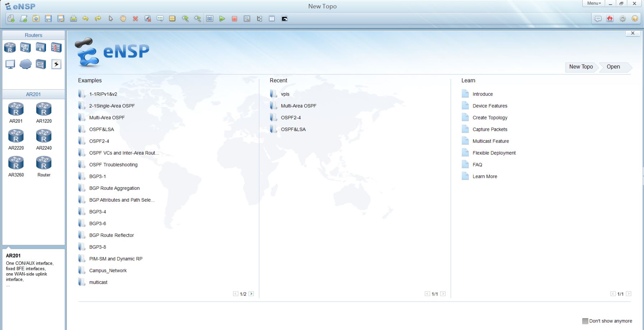The width and height of the screenshot is (644, 330).
Task: Select the Firewall device category icon
Action: pyautogui.click(x=56, y=47)
